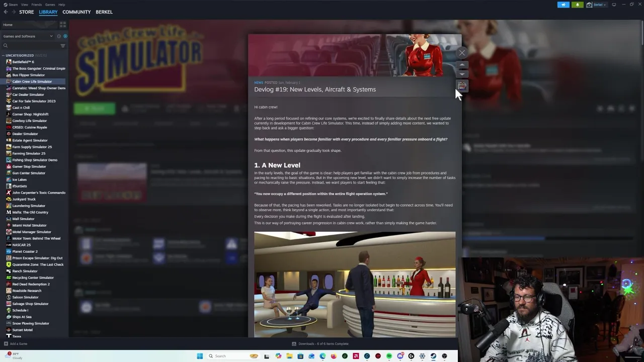Go back with the Steam back arrow
Image resolution: width=644 pixels, height=362 pixels.
[x=6, y=12]
